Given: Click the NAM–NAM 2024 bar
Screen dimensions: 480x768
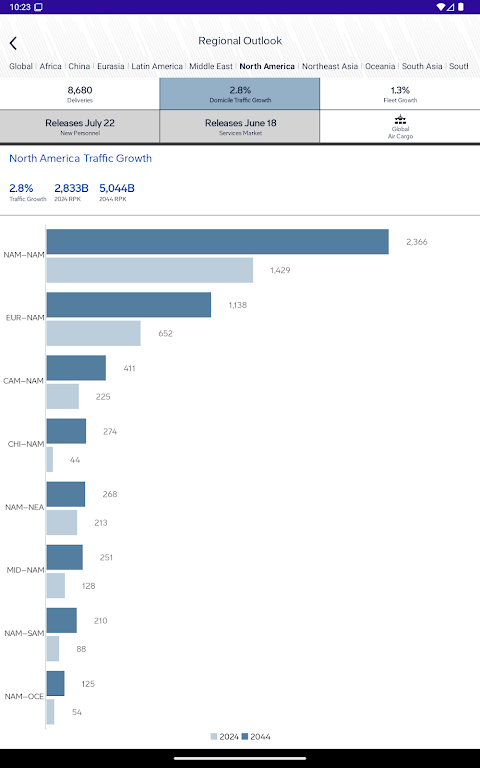Looking at the screenshot, I should pos(150,270).
